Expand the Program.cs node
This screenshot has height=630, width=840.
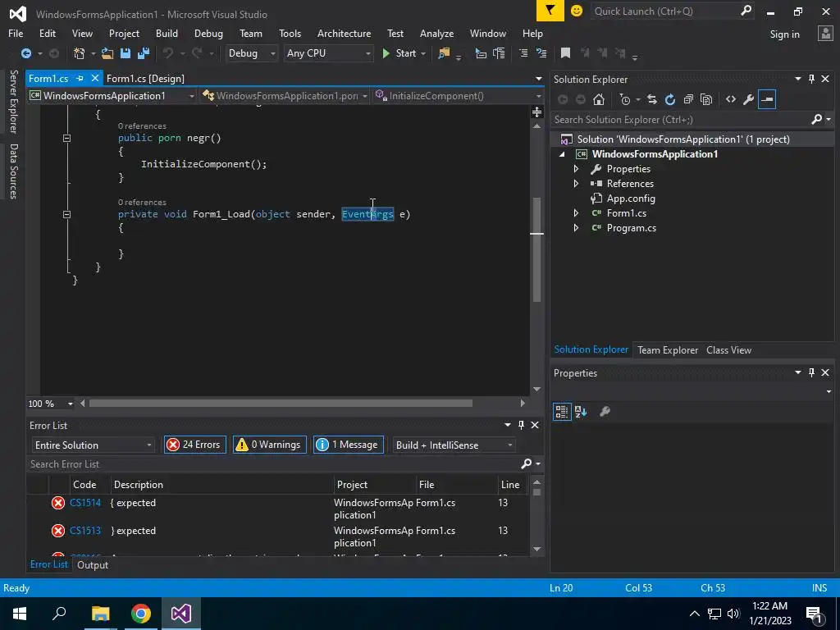point(576,228)
